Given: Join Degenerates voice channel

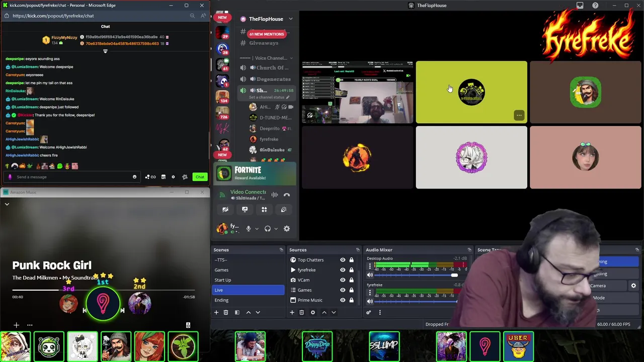Looking at the screenshot, I should (x=267, y=79).
